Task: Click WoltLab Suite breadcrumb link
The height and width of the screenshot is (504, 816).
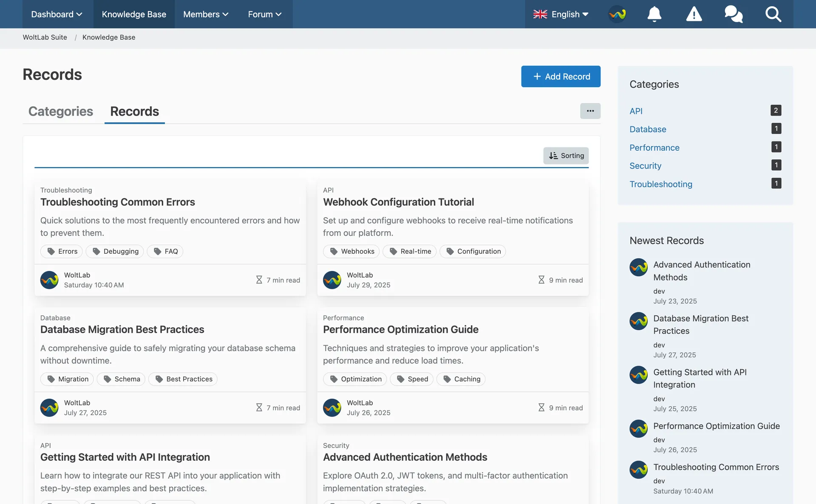Action: 45,37
